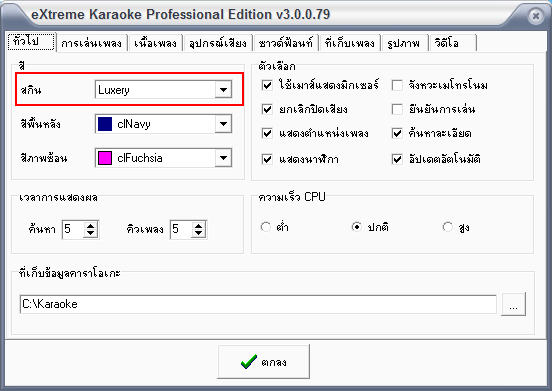The width and height of the screenshot is (552, 391).
Task: Increase the ค้นหา display time spinner
Action: [90, 226]
